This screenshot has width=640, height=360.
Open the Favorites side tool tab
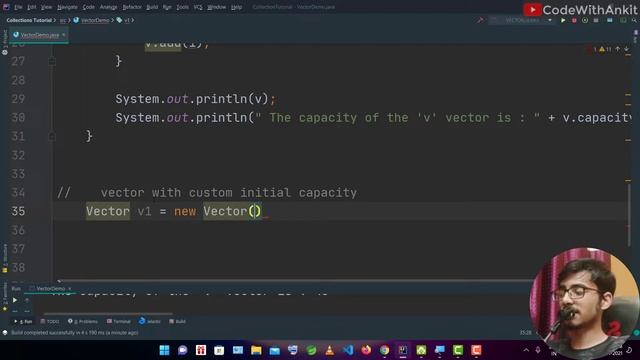coord(5,296)
